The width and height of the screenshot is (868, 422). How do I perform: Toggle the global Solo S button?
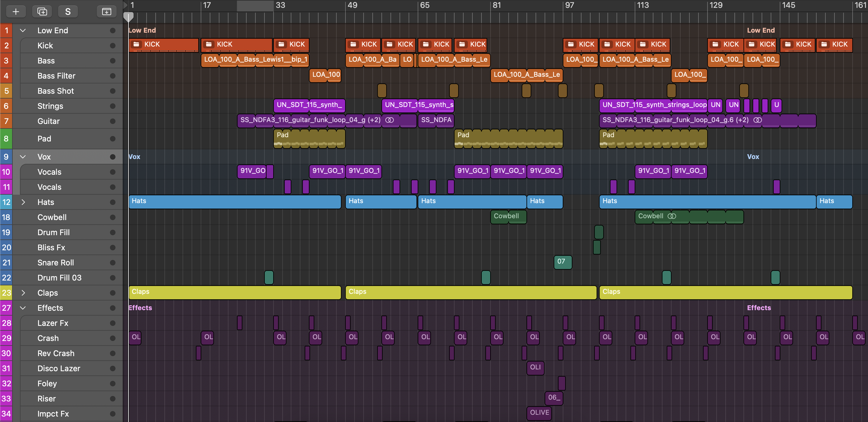tap(68, 12)
